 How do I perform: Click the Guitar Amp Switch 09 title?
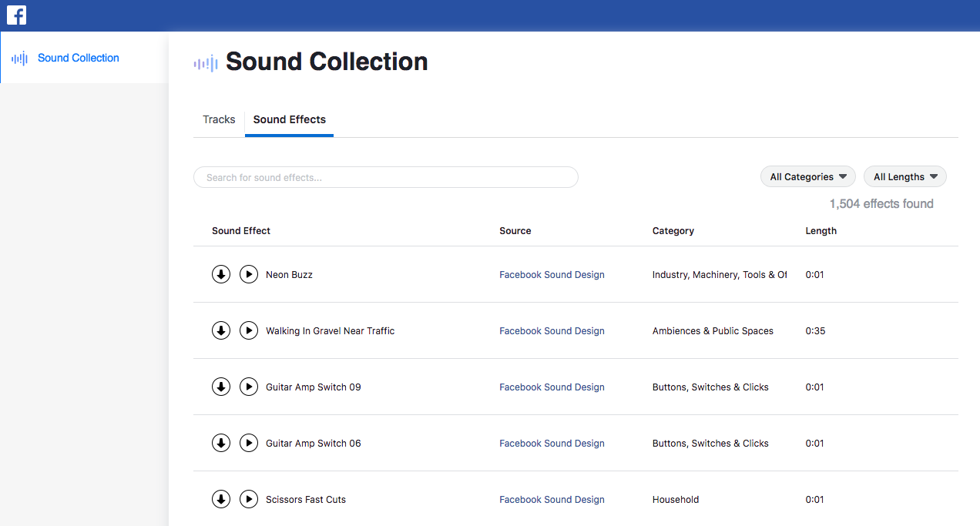(314, 387)
